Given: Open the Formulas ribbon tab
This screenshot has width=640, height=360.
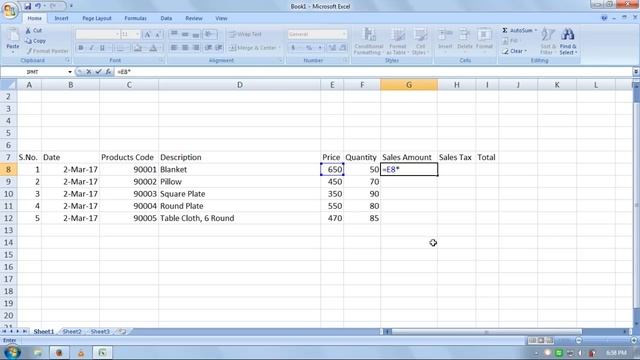Looking at the screenshot, I should 136,18.
